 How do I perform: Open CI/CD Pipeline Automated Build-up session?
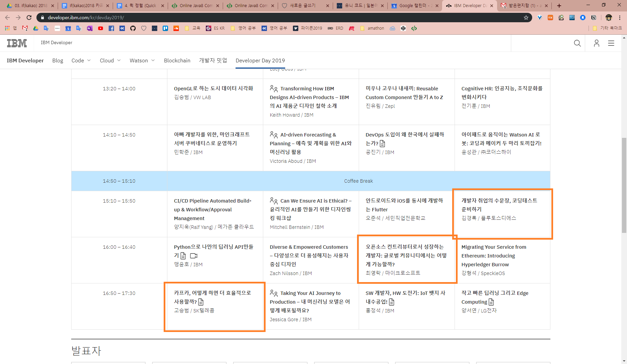[x=213, y=209]
